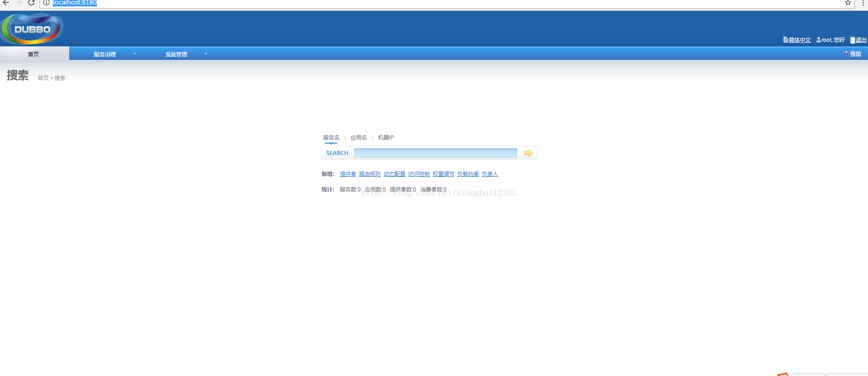Image resolution: width=868 pixels, height=376 pixels.
Task: Open the 权重调节 link
Action: (x=443, y=174)
